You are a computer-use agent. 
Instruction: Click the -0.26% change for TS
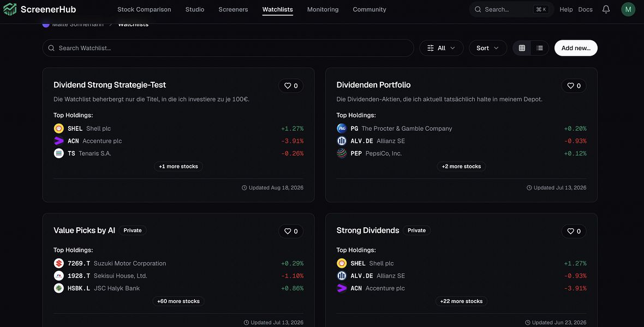point(293,153)
